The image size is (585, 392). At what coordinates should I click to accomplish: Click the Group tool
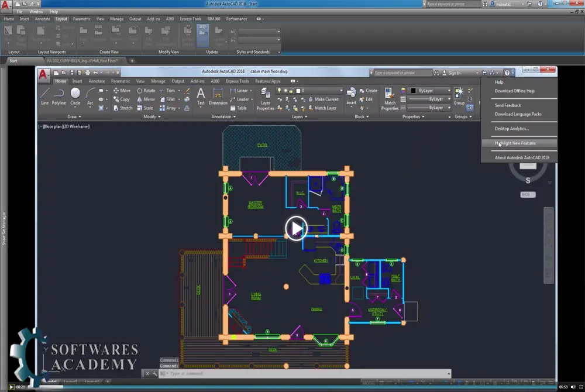(x=459, y=96)
